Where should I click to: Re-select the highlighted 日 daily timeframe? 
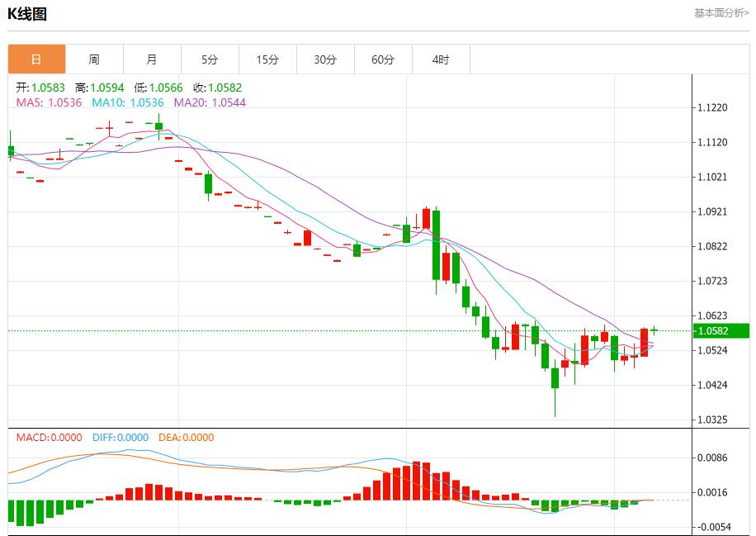click(x=36, y=59)
